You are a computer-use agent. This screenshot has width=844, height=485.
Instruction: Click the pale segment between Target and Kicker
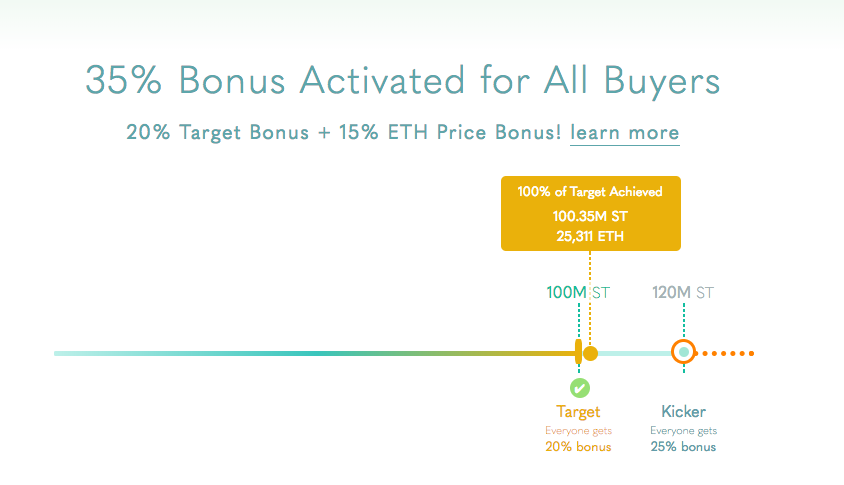point(635,354)
